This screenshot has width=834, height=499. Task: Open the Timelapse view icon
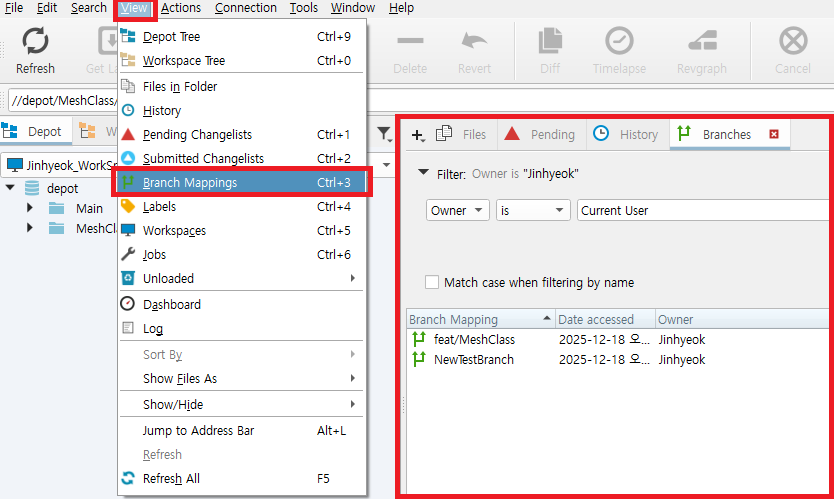coord(619,41)
